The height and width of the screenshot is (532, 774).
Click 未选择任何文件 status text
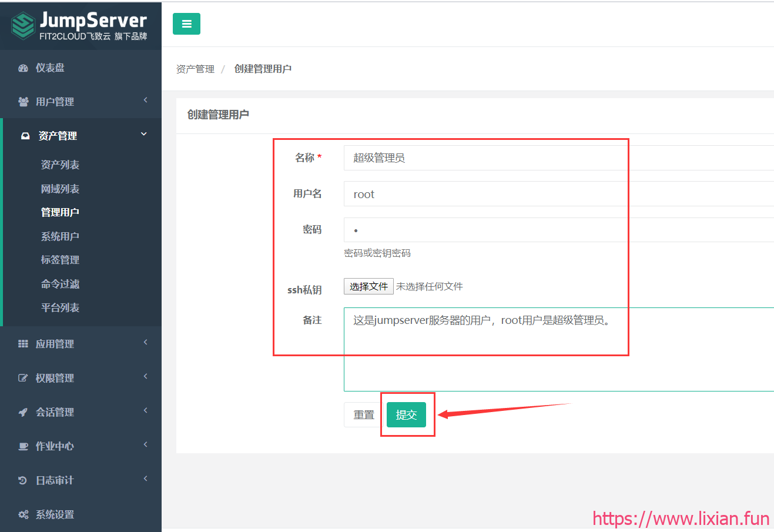tap(430, 286)
